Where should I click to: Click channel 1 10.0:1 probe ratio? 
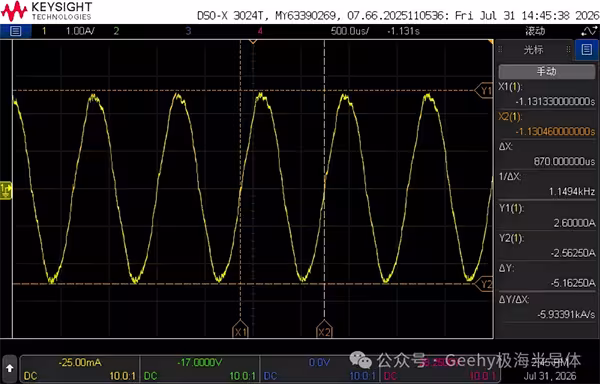click(x=122, y=376)
